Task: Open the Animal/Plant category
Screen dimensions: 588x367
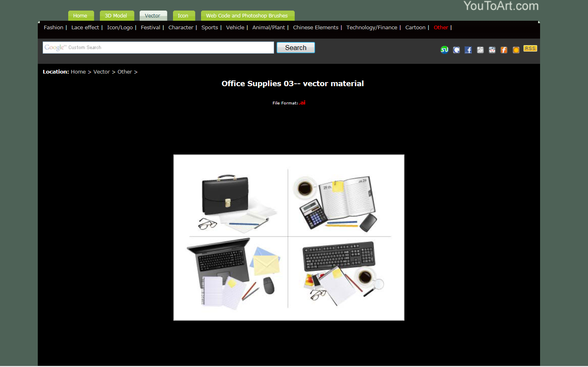Action: tap(269, 28)
